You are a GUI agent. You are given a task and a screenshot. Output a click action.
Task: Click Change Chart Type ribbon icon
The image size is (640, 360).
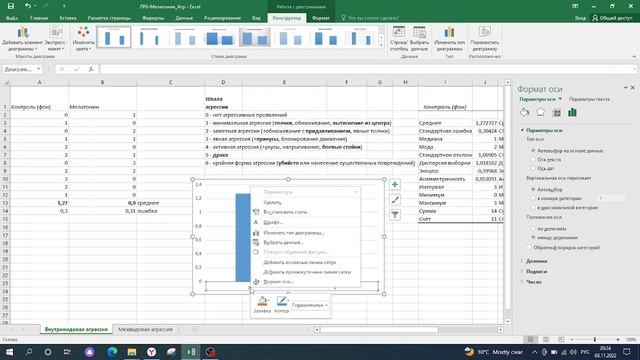tap(449, 39)
